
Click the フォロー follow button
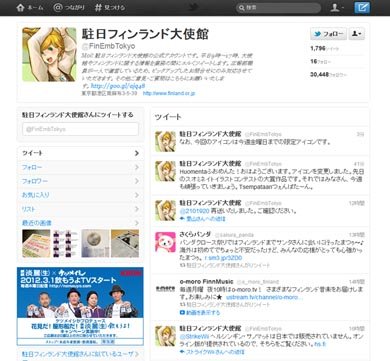tap(328, 34)
